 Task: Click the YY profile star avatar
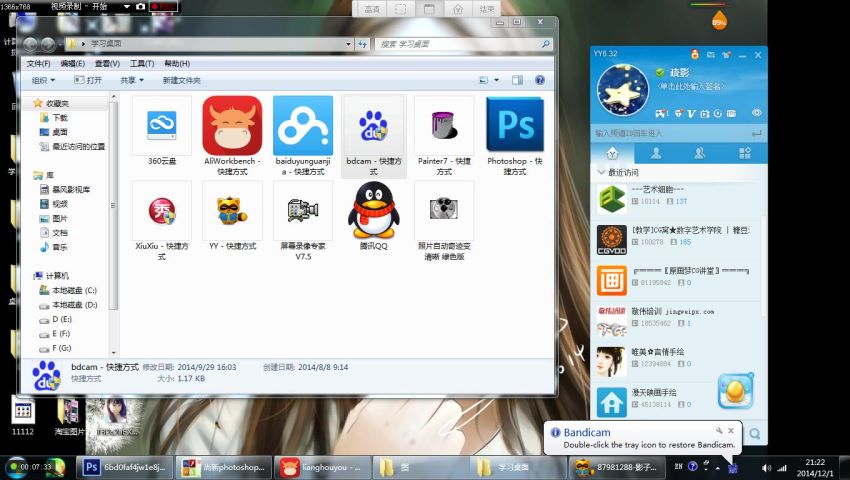[x=623, y=91]
